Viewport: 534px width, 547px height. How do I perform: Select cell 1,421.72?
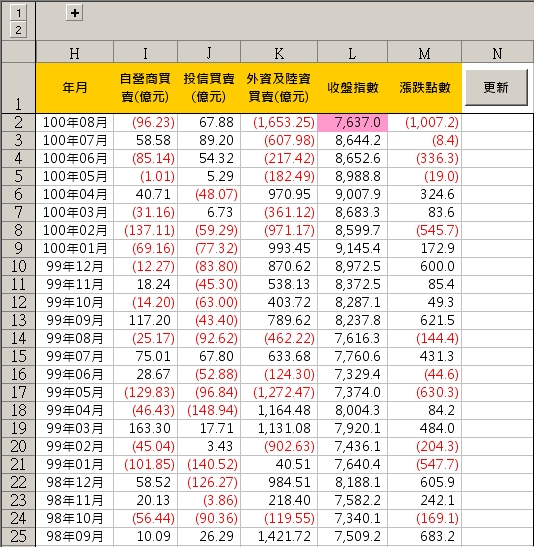tap(279, 537)
